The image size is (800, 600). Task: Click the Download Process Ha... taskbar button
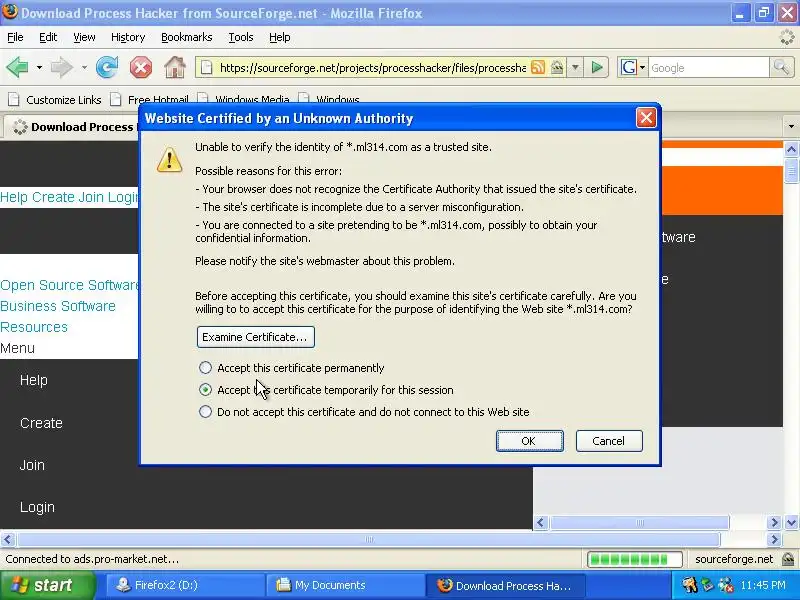pyautogui.click(x=505, y=585)
